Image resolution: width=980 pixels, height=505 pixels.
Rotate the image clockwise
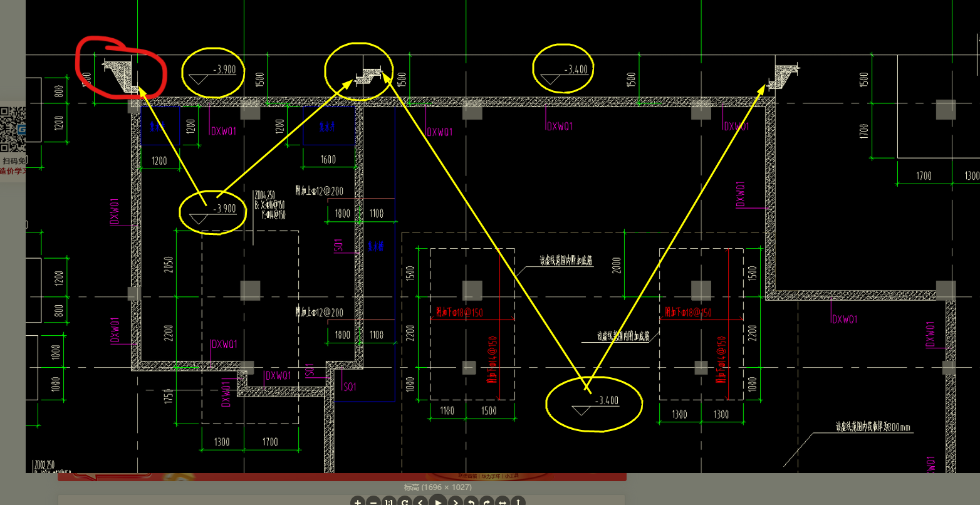(487, 502)
